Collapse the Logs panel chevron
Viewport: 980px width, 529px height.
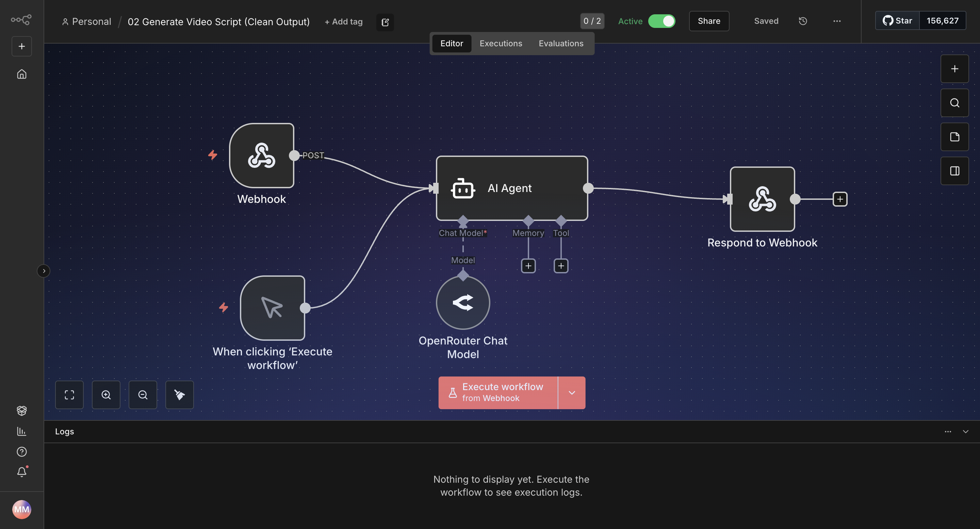965,432
